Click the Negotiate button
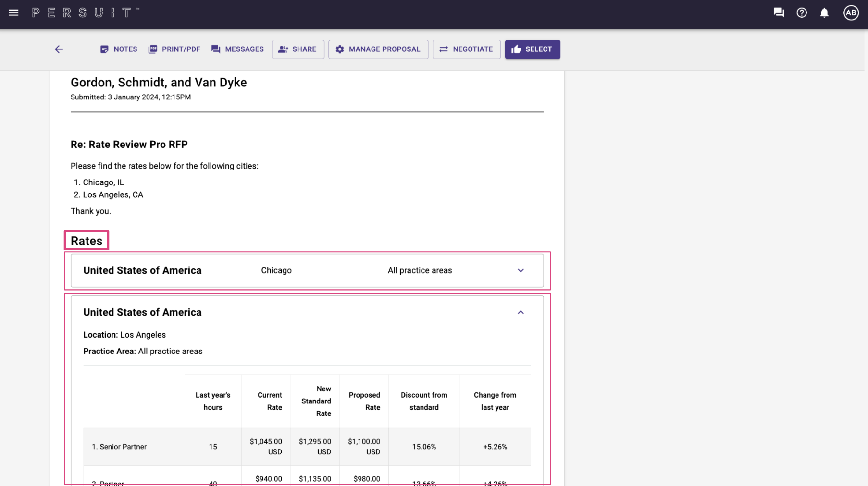 pos(466,49)
